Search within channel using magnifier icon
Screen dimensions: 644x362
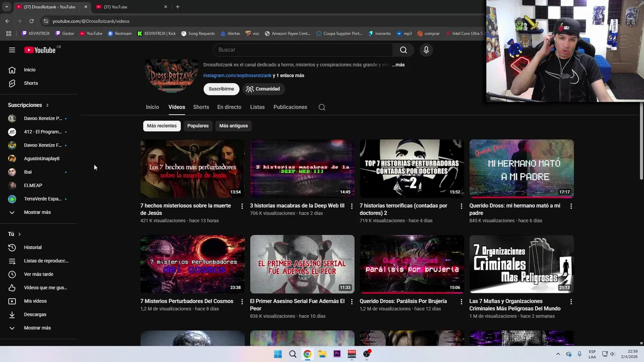click(x=322, y=107)
